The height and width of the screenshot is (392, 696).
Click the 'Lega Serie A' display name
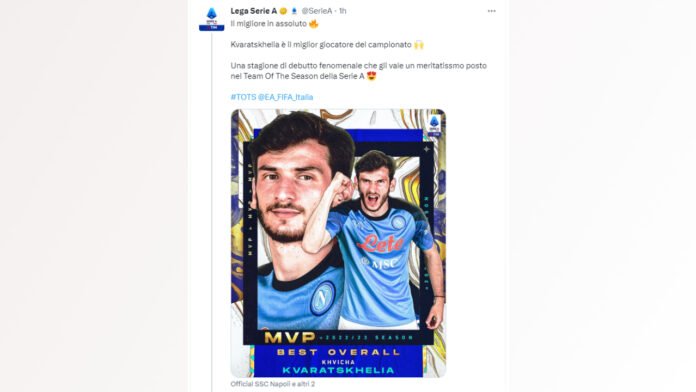point(253,11)
